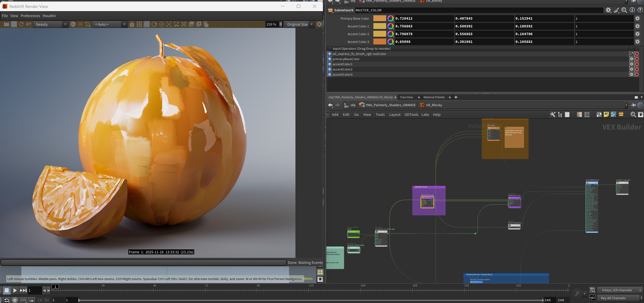The image size is (644, 303).
Task: Remove the accentColor3 input operator
Action: point(637,74)
